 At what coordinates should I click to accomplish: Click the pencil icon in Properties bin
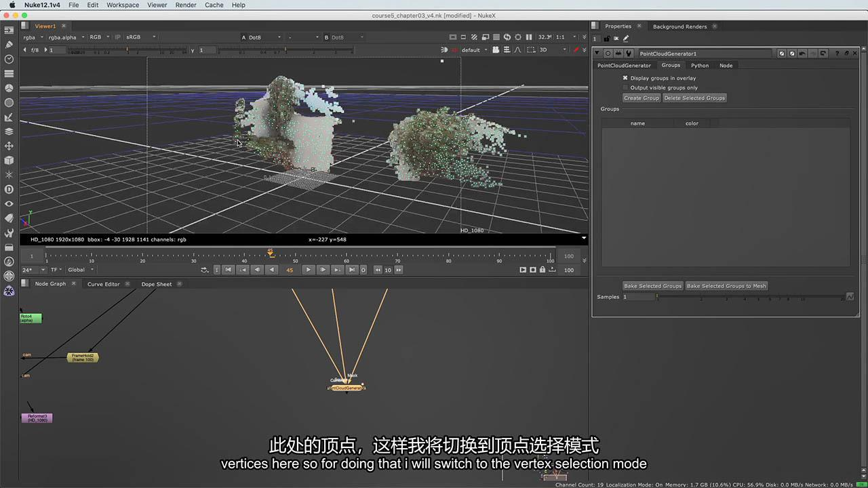point(626,39)
